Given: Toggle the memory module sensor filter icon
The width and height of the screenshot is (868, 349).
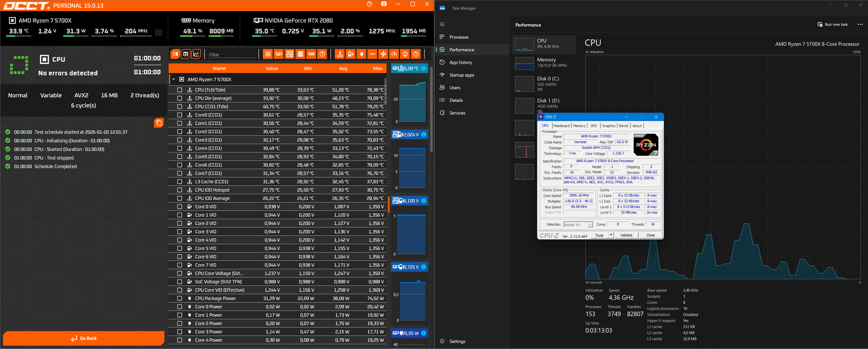Looking at the screenshot, I should pyautogui.click(x=312, y=54).
